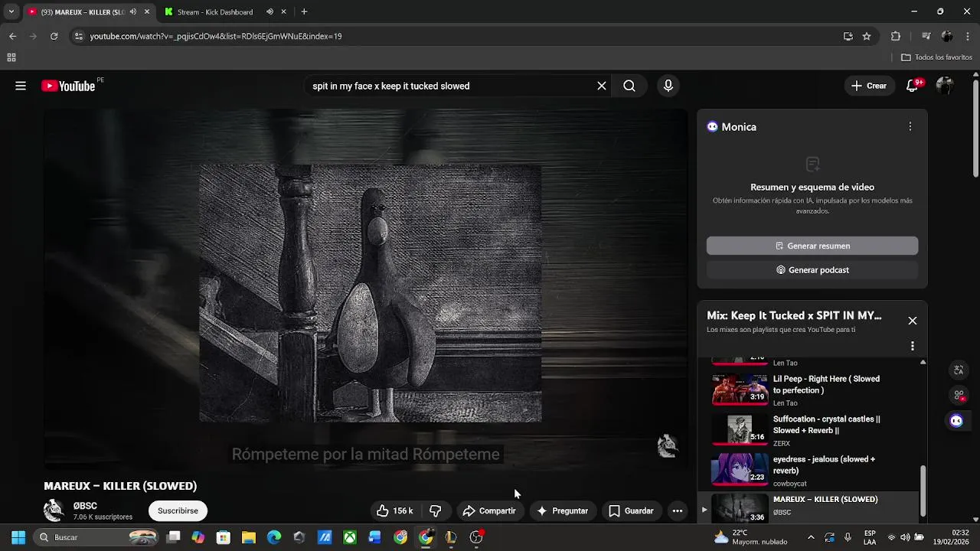Go back to the previous page
Image resolution: width=980 pixels, height=551 pixels.
click(12, 36)
